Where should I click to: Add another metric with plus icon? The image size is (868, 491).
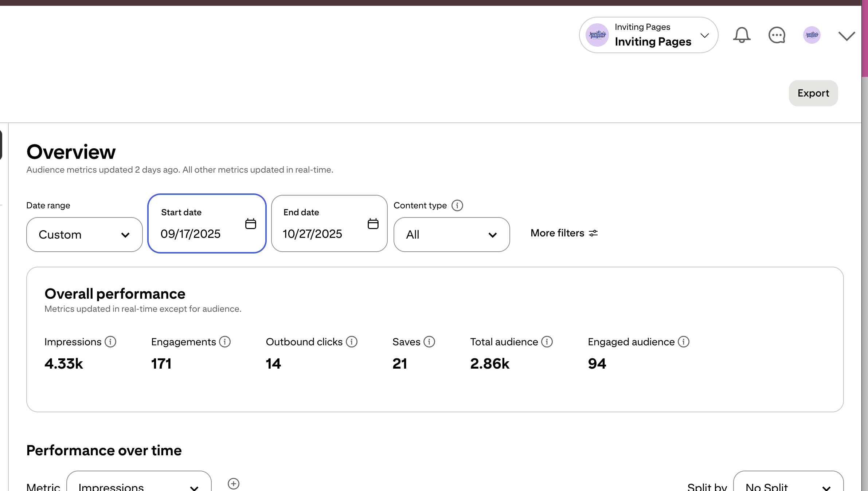pos(233,483)
